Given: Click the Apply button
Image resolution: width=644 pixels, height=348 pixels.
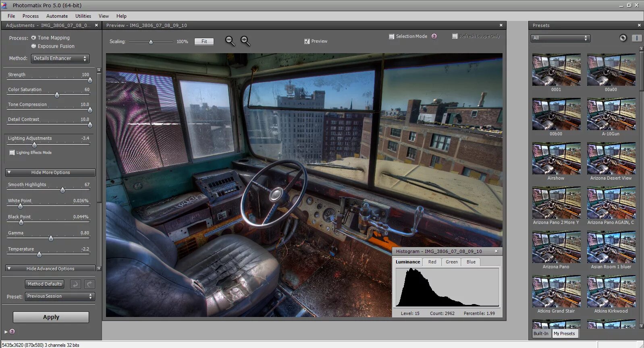Looking at the screenshot, I should 51,317.
